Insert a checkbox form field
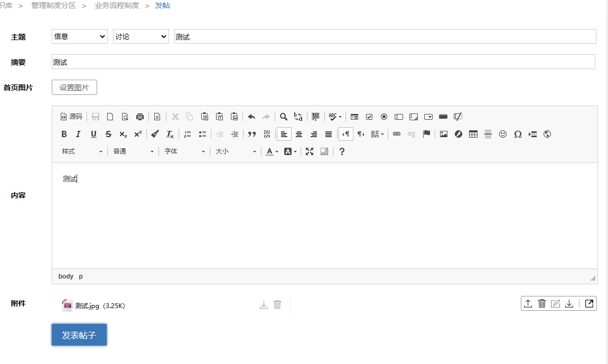The image size is (608, 364). pos(369,117)
